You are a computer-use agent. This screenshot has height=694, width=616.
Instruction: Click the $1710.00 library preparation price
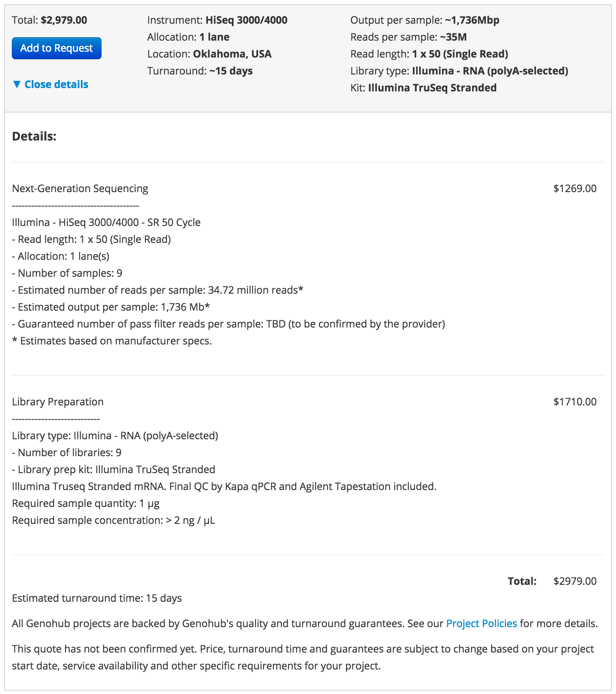[575, 402]
